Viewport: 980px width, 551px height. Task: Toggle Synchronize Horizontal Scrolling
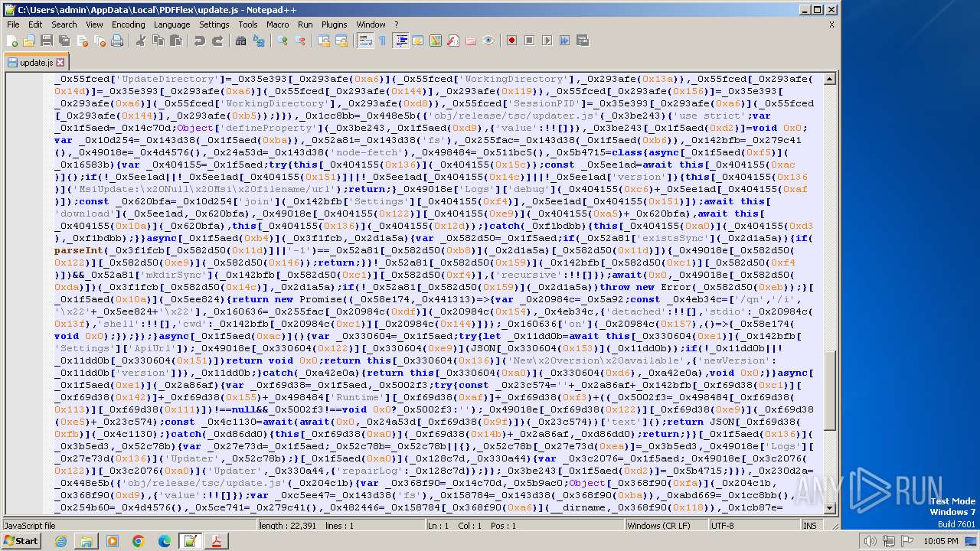(341, 41)
